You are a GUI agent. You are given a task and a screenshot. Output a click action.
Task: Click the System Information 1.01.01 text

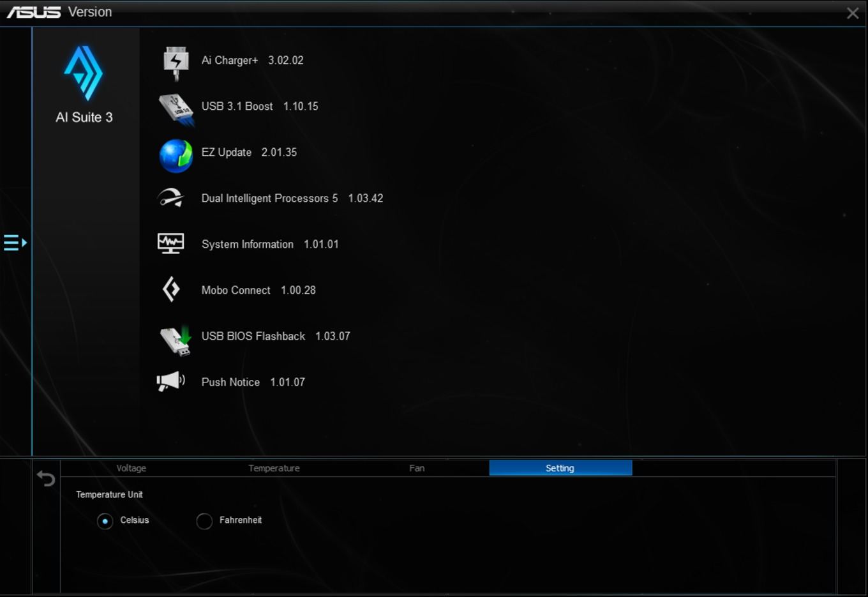coord(270,244)
